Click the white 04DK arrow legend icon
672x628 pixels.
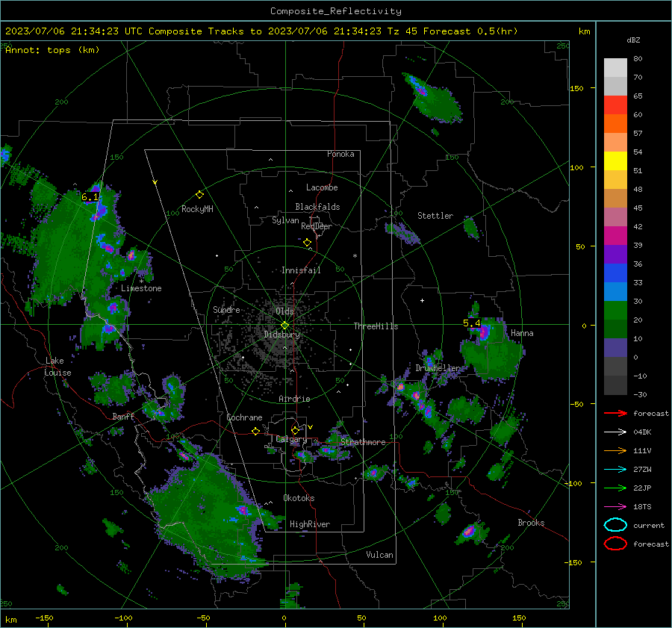(615, 432)
